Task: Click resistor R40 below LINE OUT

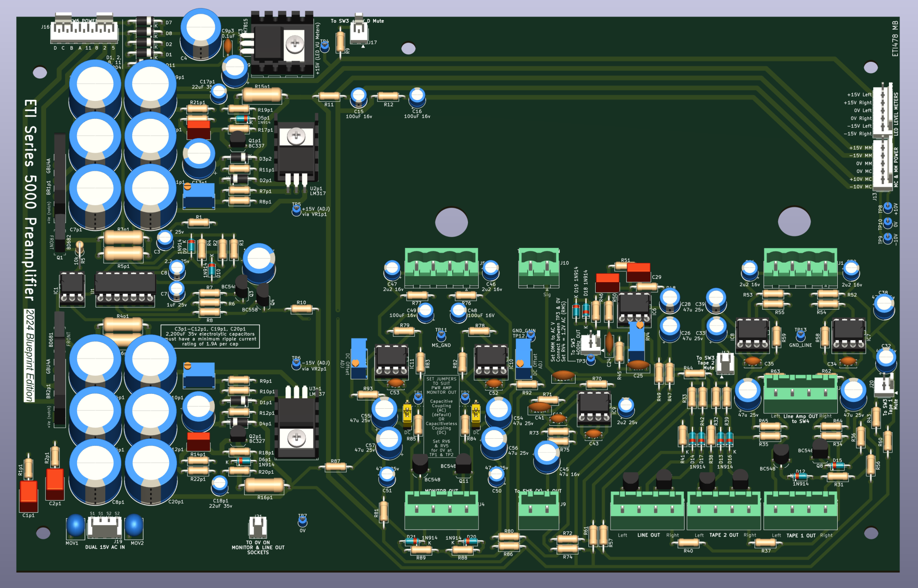Action: point(688,543)
